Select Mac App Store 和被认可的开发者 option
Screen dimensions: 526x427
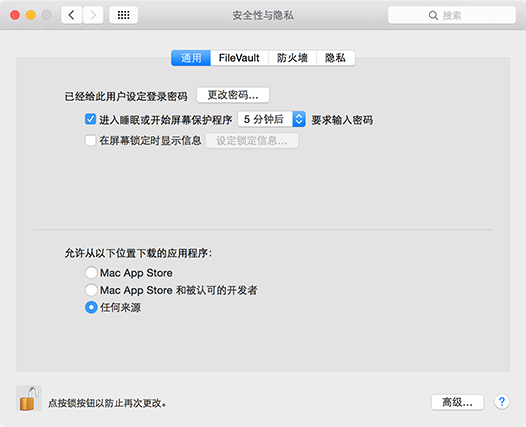(91, 290)
